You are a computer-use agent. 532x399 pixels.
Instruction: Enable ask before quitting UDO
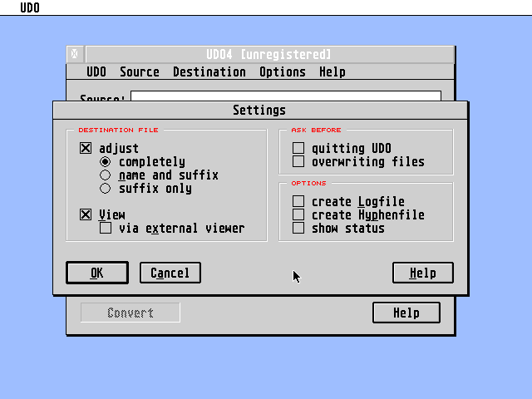pos(298,148)
